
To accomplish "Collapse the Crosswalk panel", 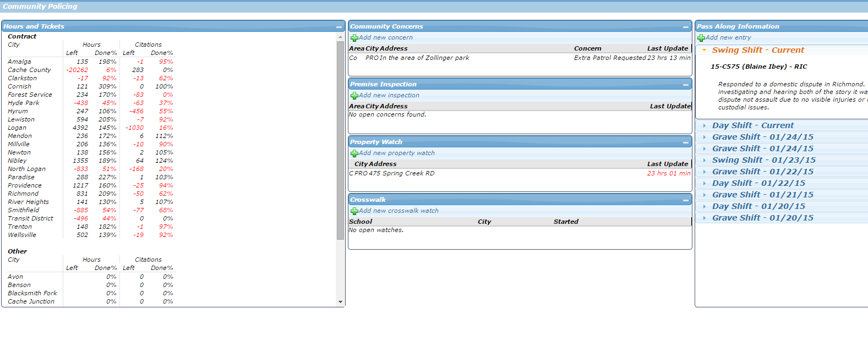I will (686, 200).
